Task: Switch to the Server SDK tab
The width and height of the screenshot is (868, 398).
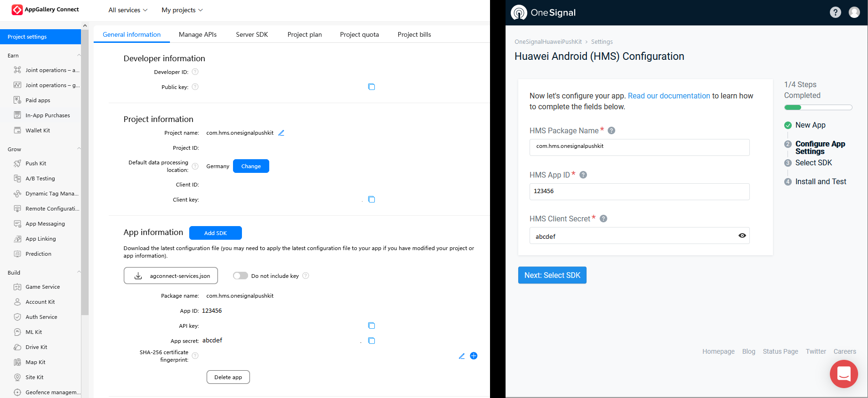Action: click(252, 34)
